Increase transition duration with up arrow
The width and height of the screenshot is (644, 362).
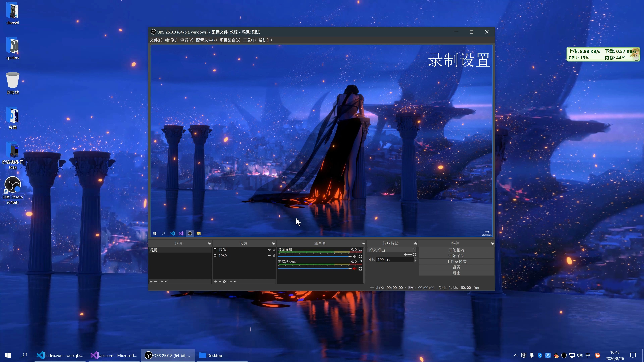[415, 258]
